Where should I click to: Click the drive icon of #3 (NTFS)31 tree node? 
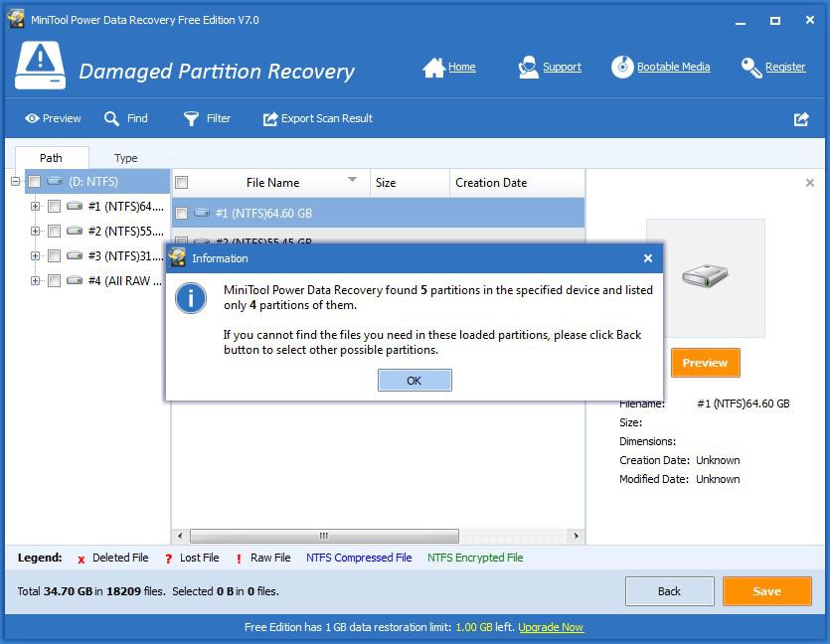pyautogui.click(x=75, y=255)
